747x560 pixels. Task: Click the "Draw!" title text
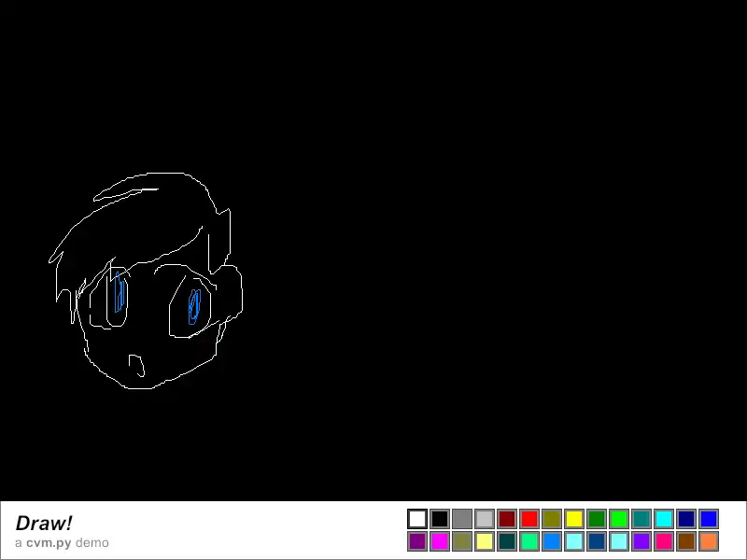click(x=44, y=523)
